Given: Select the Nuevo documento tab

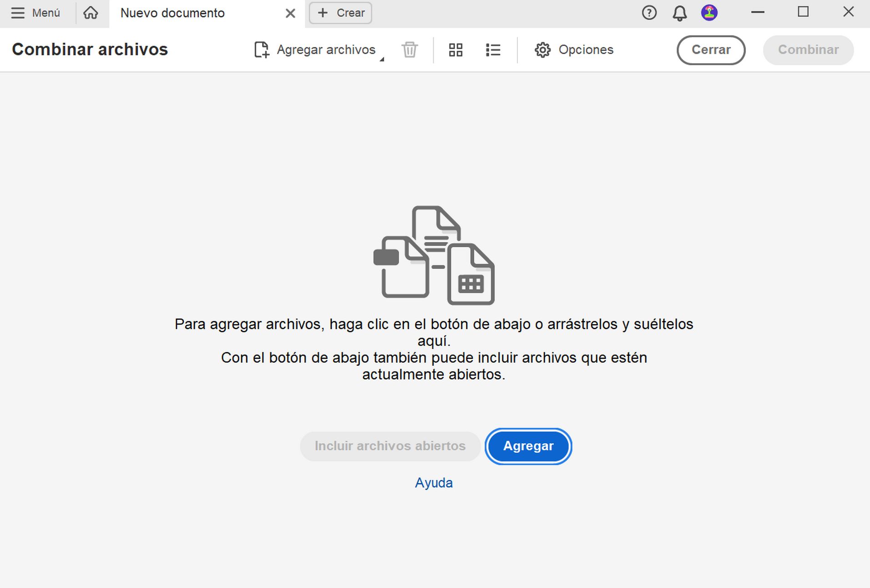Looking at the screenshot, I should click(x=173, y=13).
